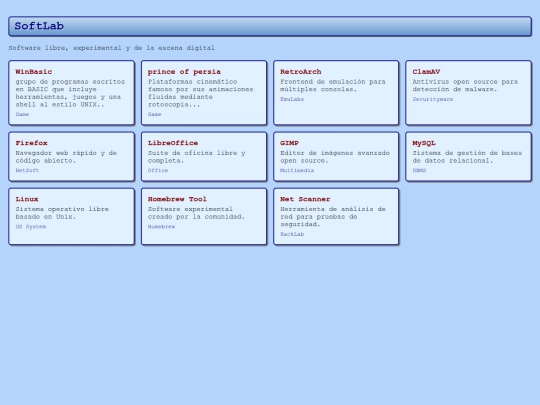Click the 'Editor de imágenes avanzado' description
This screenshot has height=405, width=540.
tap(335, 157)
